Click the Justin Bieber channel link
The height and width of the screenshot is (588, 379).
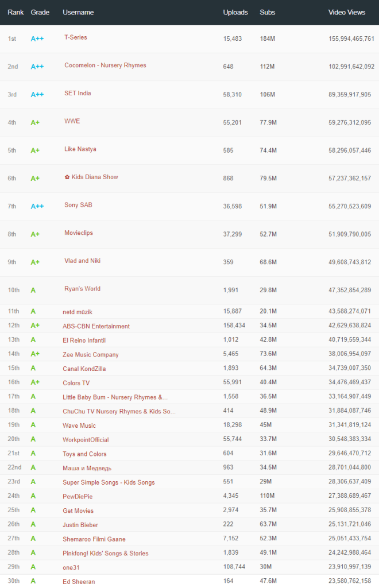click(x=80, y=525)
